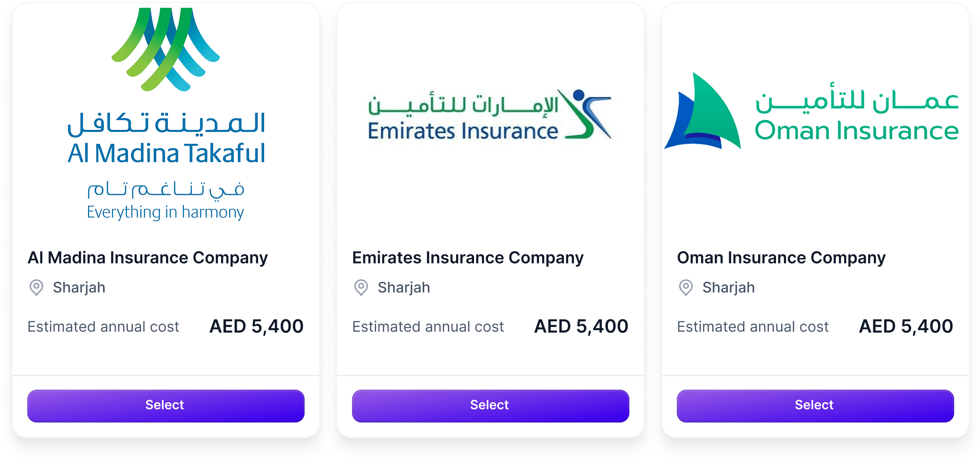This screenshot has height=458, width=980.
Task: Click Estimated annual cost label on Emirates card
Action: click(428, 327)
